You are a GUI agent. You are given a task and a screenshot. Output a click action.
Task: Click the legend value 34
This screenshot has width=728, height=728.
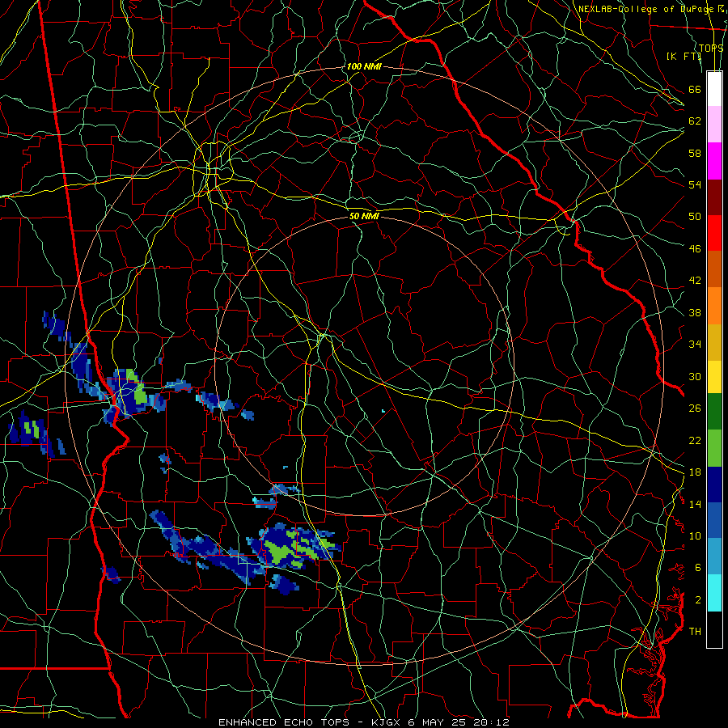point(695,344)
